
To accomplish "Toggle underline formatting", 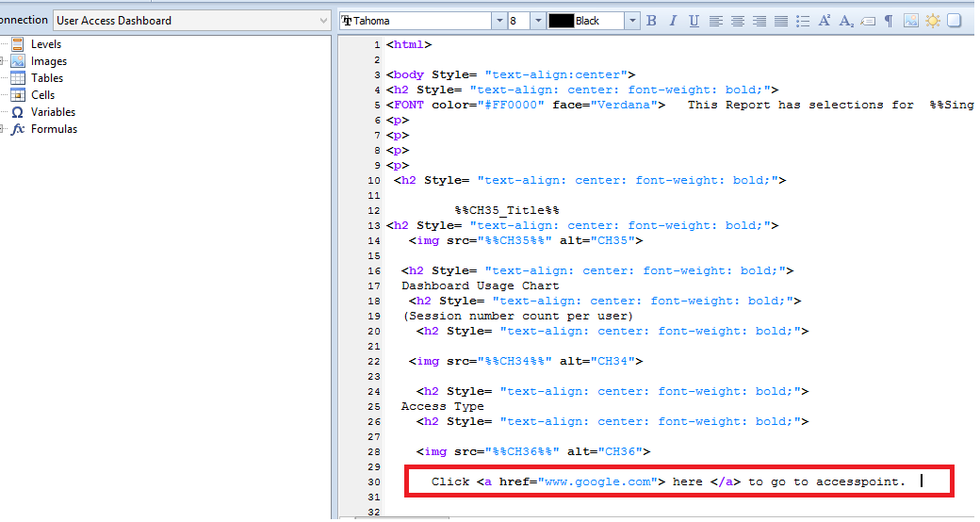I will tap(694, 21).
